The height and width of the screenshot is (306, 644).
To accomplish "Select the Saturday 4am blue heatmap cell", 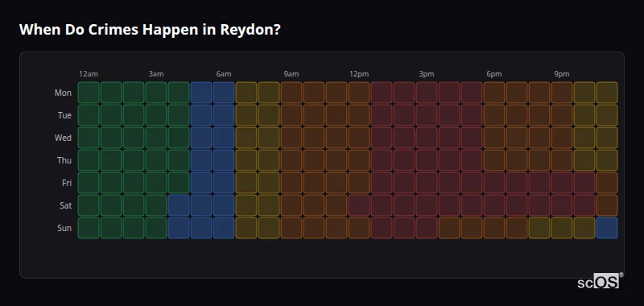I will click(x=179, y=205).
